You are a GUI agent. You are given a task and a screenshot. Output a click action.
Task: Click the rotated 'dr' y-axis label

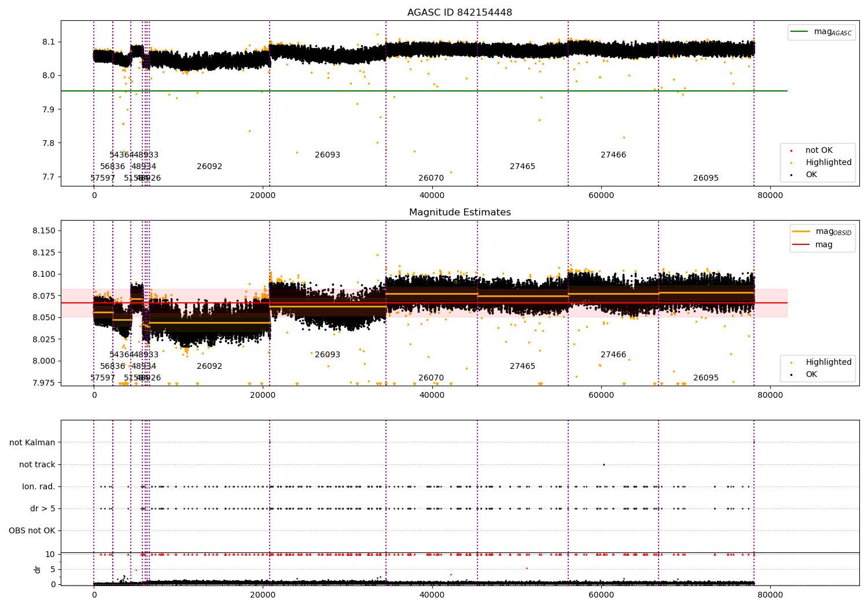[38, 569]
